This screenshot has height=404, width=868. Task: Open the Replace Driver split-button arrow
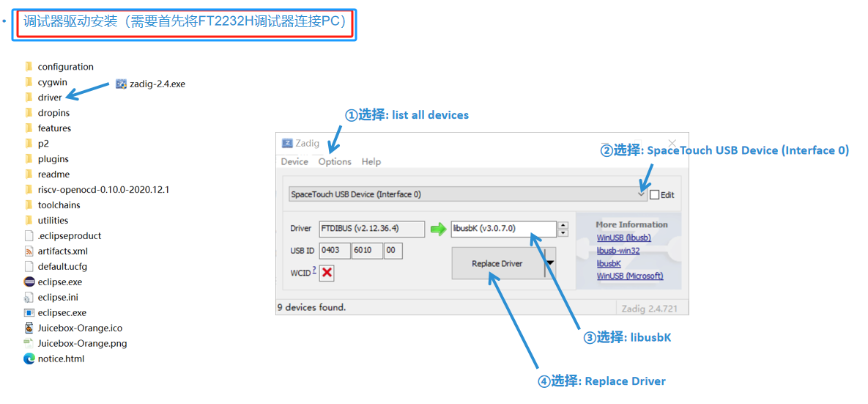(x=550, y=263)
